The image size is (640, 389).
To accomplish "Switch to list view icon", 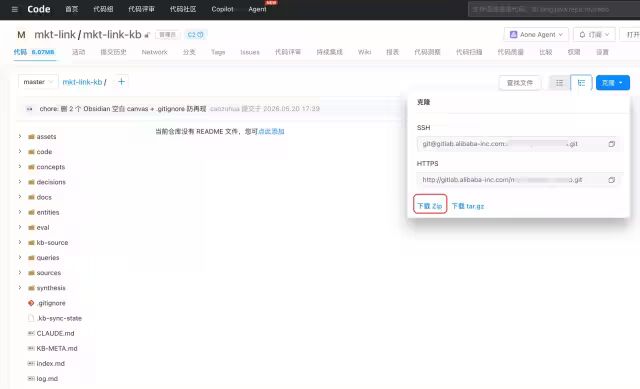I will (560, 83).
